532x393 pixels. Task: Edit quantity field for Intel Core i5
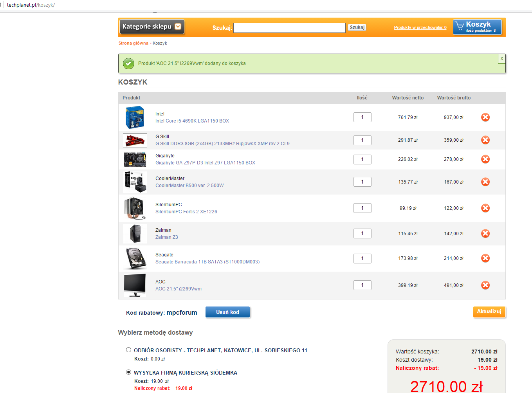362,117
